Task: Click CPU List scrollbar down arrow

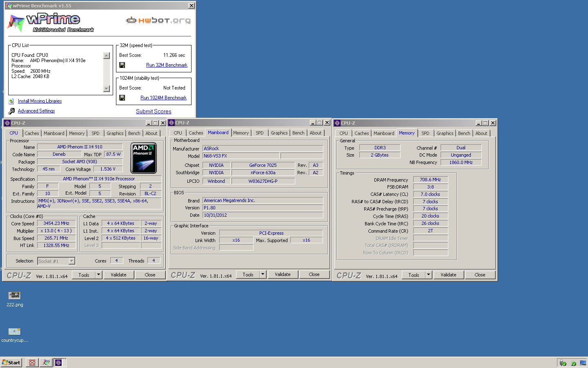Action: click(107, 89)
